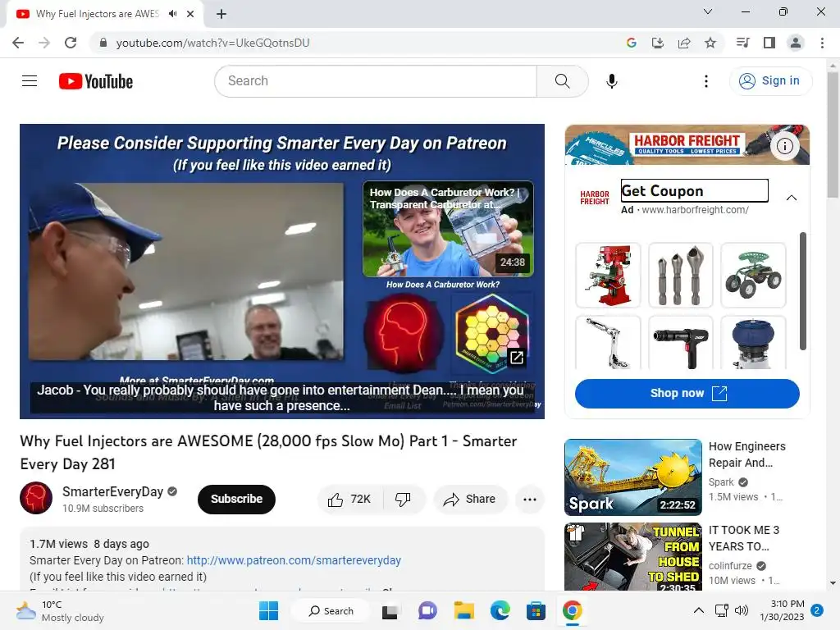Go forward in browser history
Image resolution: width=840 pixels, height=630 pixels.
[x=44, y=43]
